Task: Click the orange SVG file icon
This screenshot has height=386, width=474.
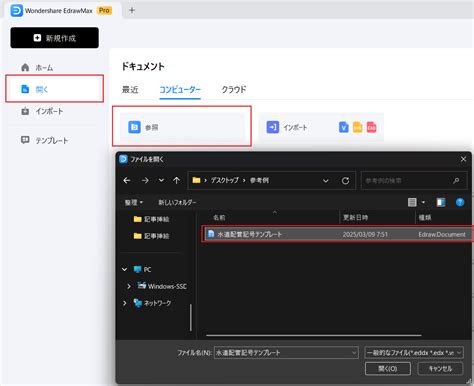Action: [358, 127]
